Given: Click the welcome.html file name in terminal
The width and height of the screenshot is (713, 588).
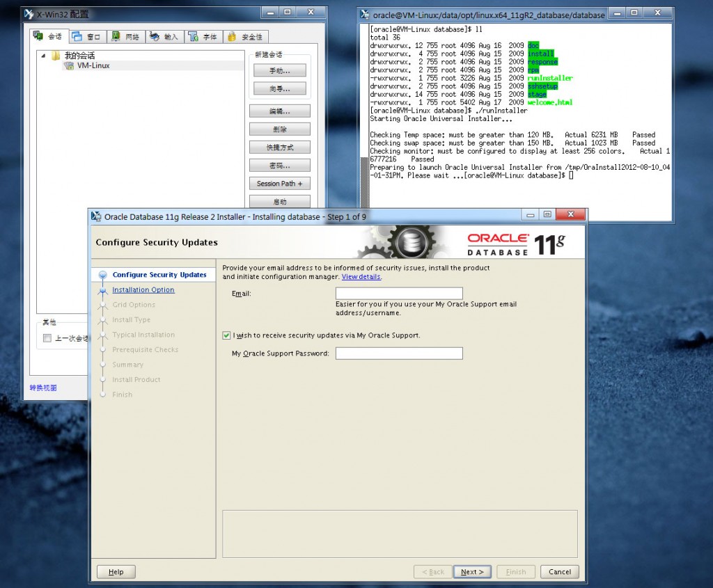Looking at the screenshot, I should [x=550, y=103].
